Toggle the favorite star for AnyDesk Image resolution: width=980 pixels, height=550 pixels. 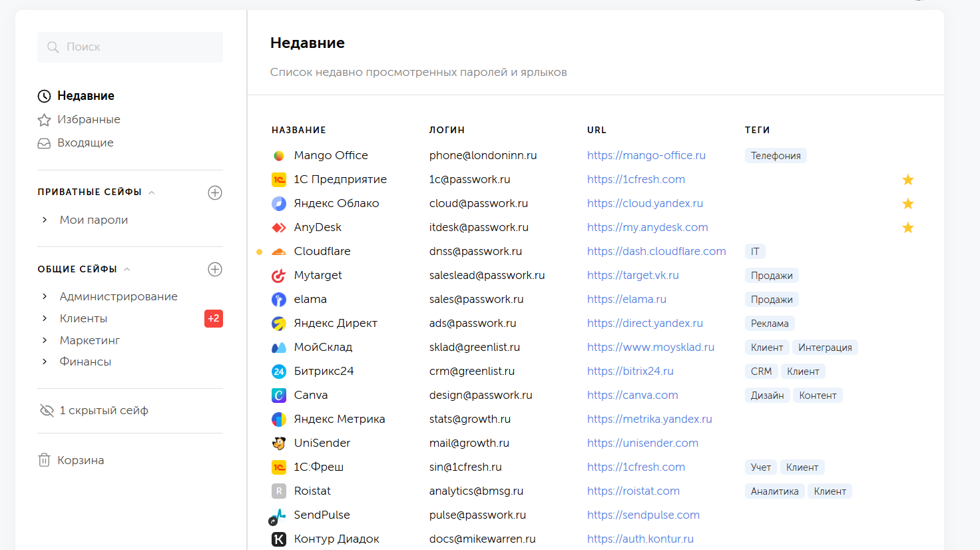coord(907,228)
